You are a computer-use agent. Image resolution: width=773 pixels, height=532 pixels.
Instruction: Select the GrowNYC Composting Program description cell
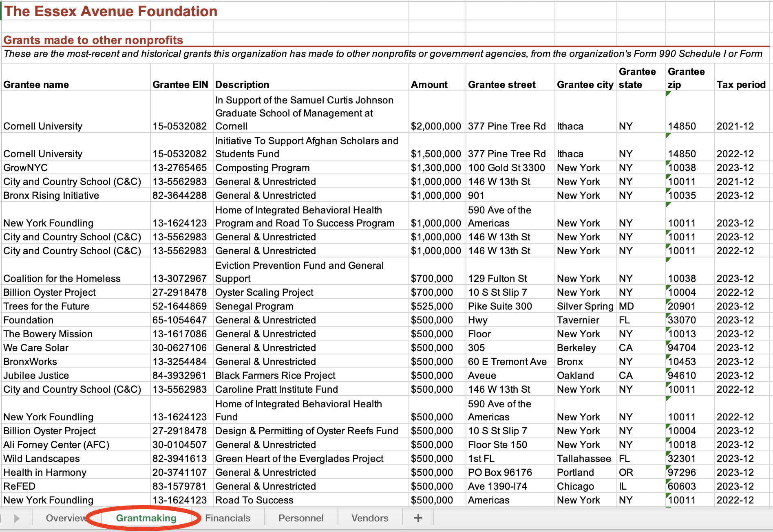coord(262,167)
